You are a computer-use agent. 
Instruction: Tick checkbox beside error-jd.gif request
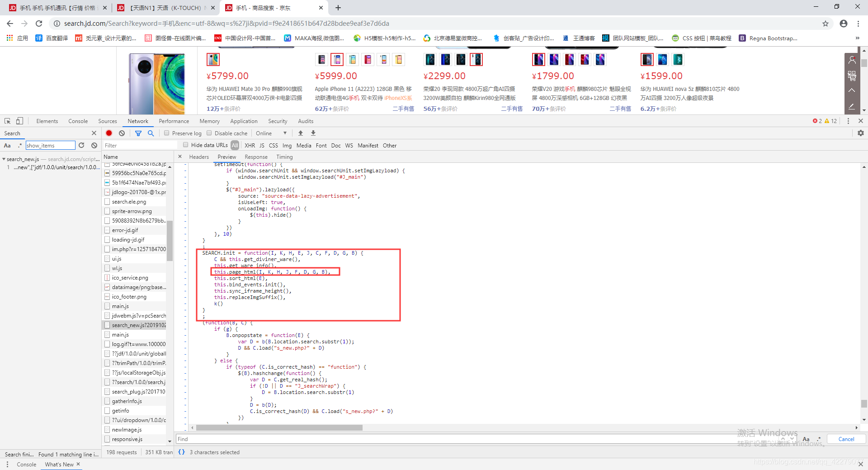click(107, 230)
